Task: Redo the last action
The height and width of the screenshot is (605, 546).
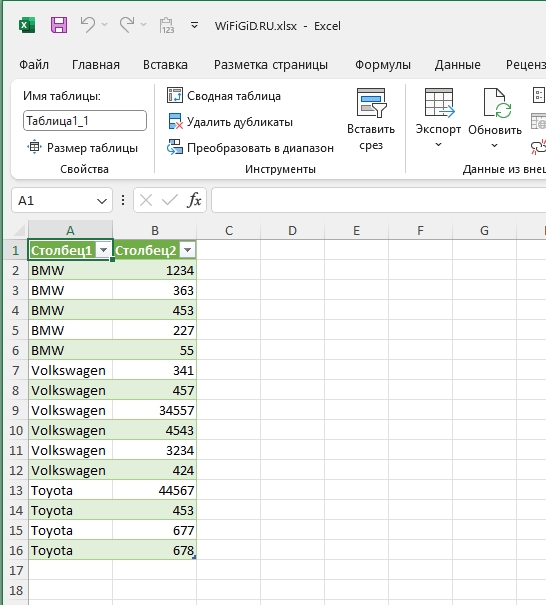Action: [x=127, y=25]
